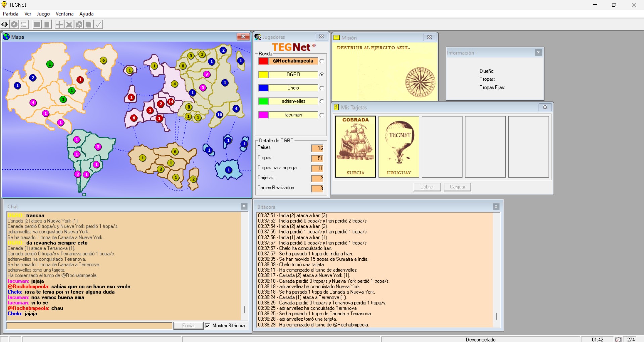Viewport: 644px width, 342px height.
Task: Click the Canjear button
Action: tap(457, 187)
